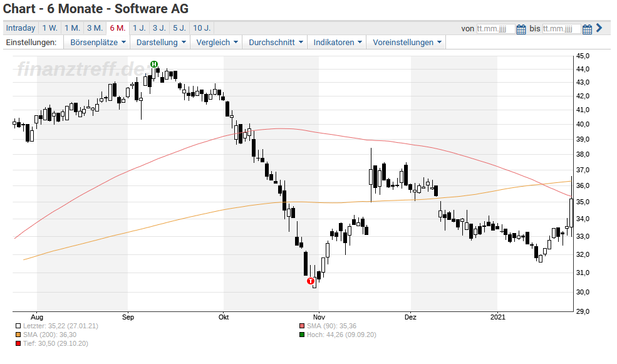Click the 'Sep' x-axis label
Viewport: 617px width, 364px height.
128,317
